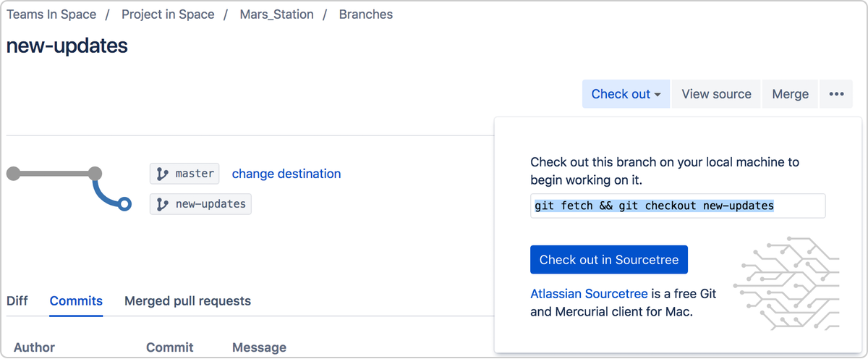
Task: Expand the Check out dropdown
Action: [x=626, y=94]
